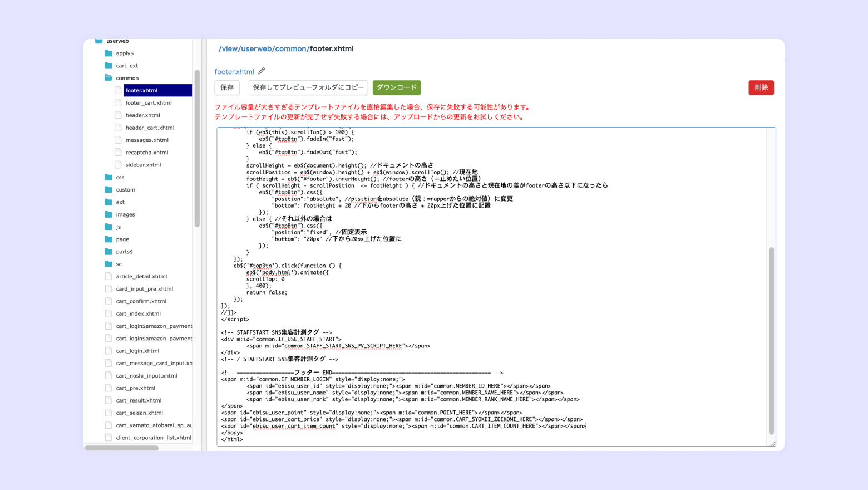Click the js folder icon
This screenshot has width=868, height=490.
[108, 227]
